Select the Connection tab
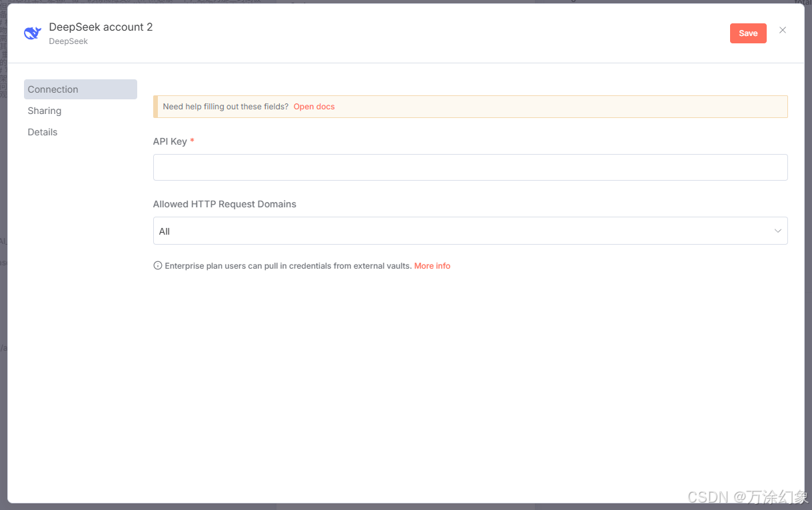The height and width of the screenshot is (510, 812). point(81,89)
